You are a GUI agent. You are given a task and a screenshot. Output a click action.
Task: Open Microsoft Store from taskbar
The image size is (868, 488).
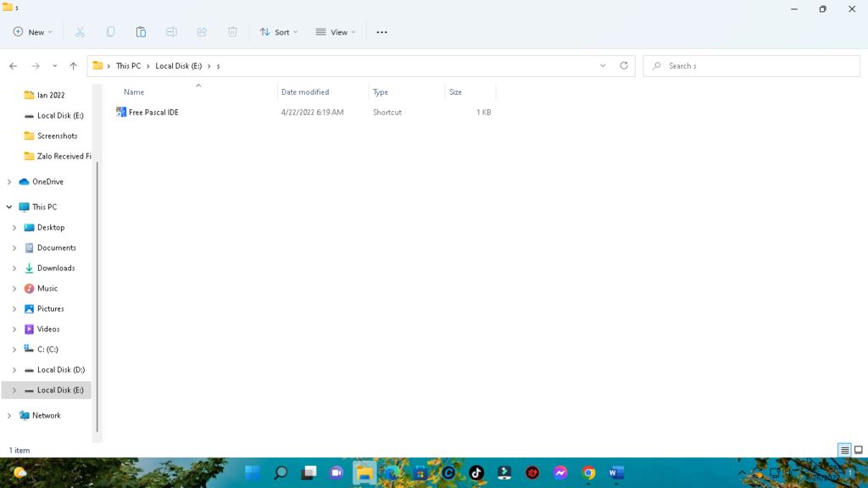coord(420,473)
